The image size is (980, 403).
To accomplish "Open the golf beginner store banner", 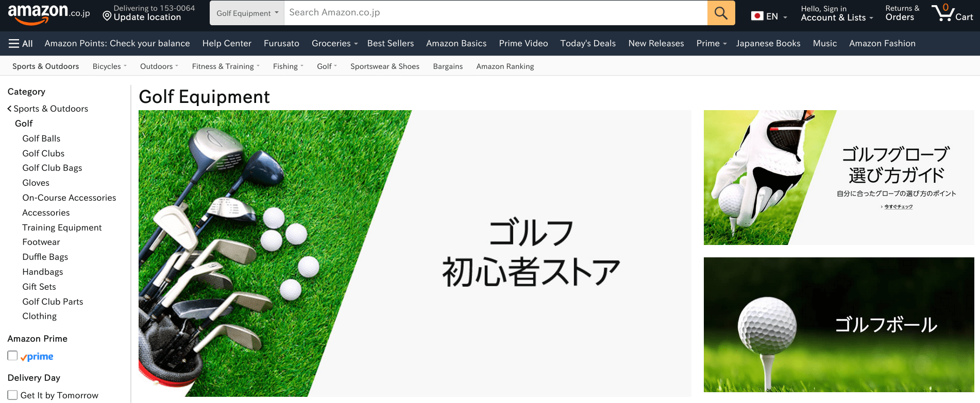I will click(414, 253).
